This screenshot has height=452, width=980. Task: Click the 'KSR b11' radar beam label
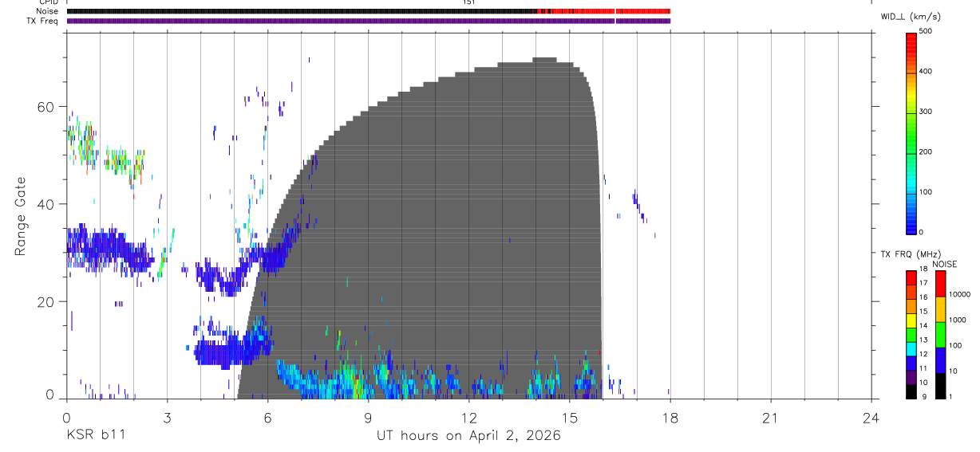(95, 436)
